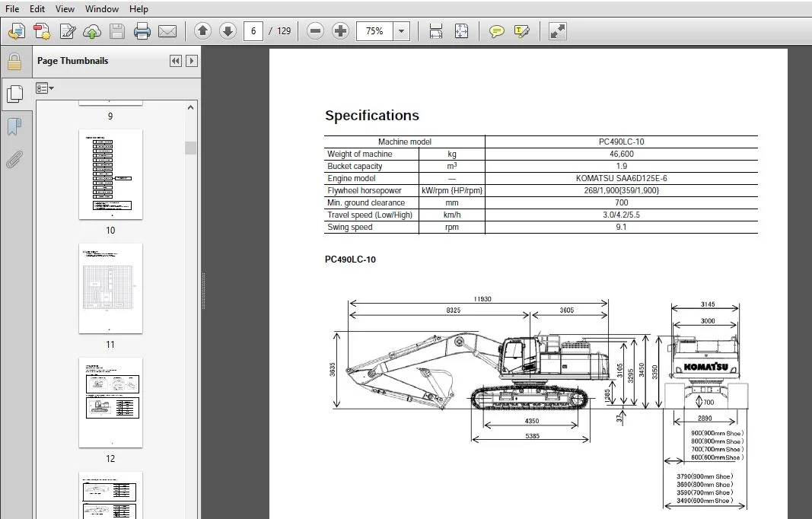This screenshot has width=812, height=519.
Task: Click the Edit/Sign document icon
Action: pyautogui.click(x=67, y=31)
